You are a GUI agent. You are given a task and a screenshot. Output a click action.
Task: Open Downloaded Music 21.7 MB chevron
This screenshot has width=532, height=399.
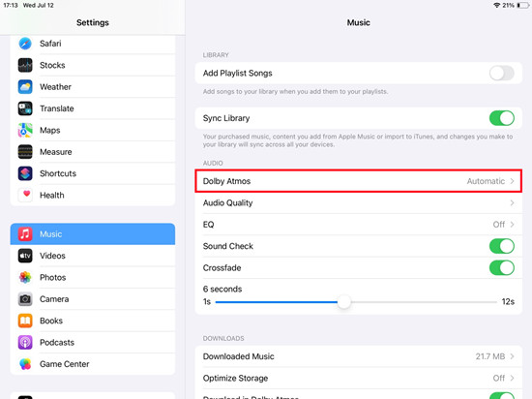[x=512, y=356]
